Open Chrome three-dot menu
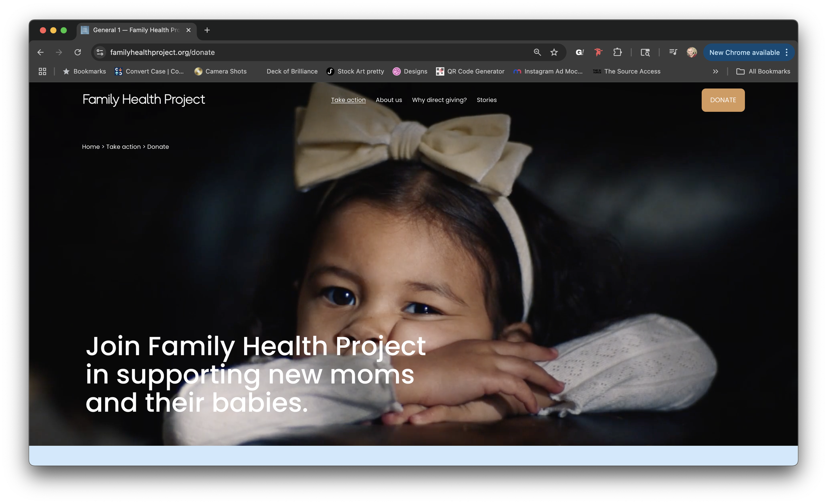The height and width of the screenshot is (504, 827). [x=786, y=52]
